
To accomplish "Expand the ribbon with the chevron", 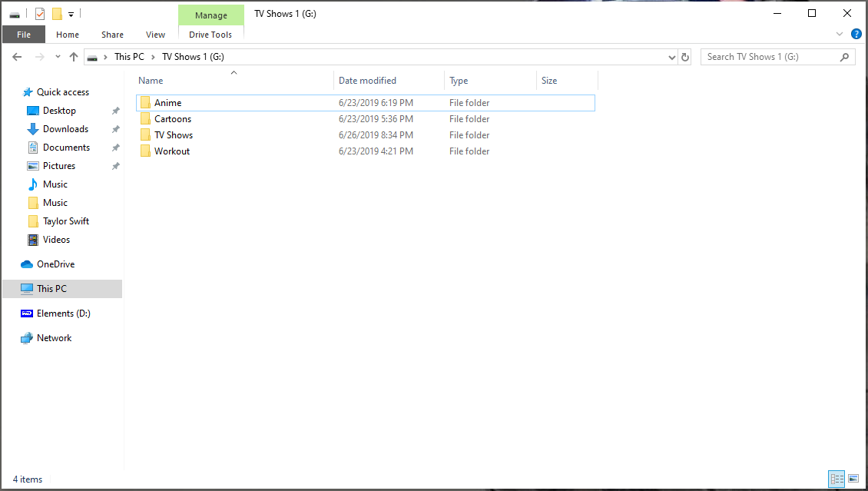I will tap(840, 35).
